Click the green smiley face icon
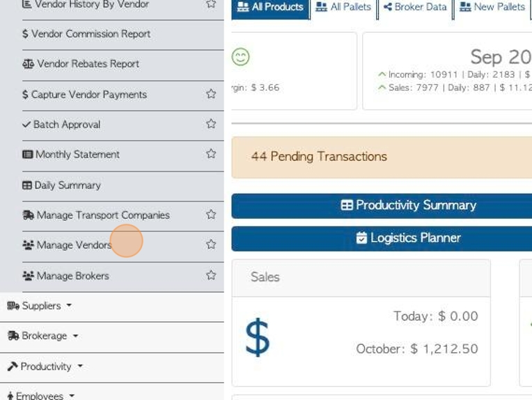532x400 pixels. 240,56
